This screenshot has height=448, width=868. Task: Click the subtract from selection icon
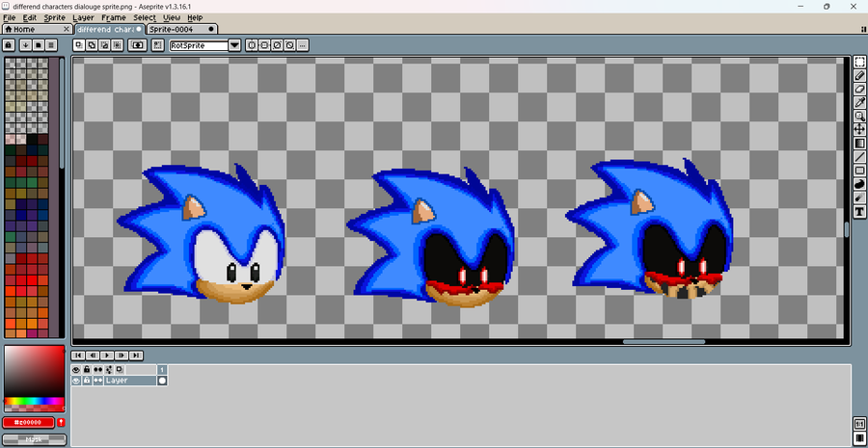(104, 45)
